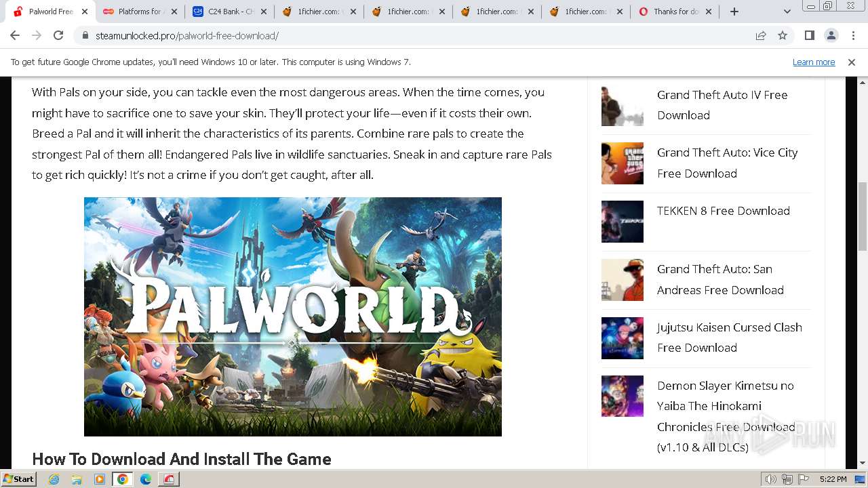Click the GTA IV thumbnail
The image size is (868, 488).
click(623, 105)
